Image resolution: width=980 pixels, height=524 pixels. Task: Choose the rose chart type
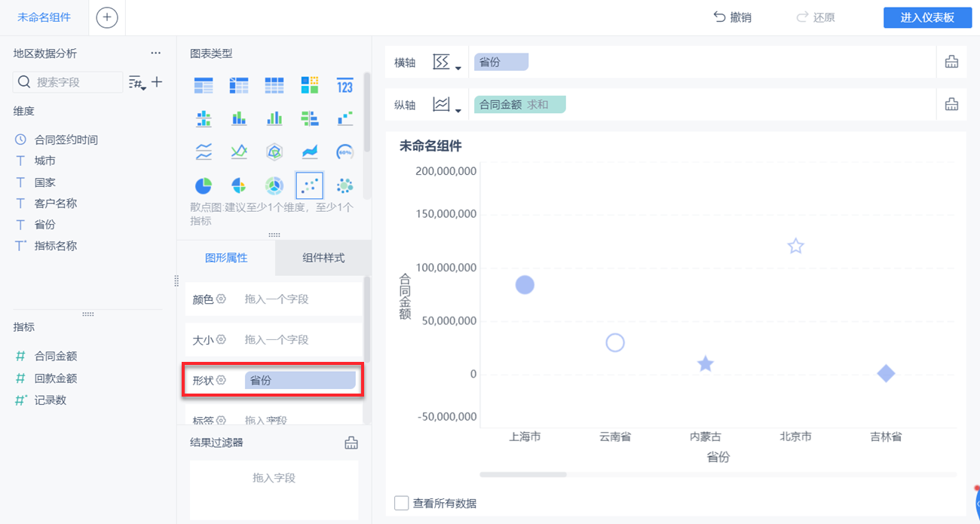click(239, 185)
